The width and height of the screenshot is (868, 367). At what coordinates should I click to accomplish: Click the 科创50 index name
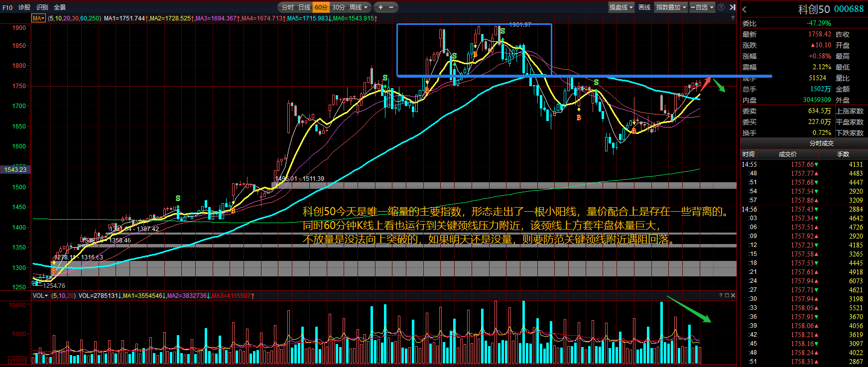click(x=814, y=9)
